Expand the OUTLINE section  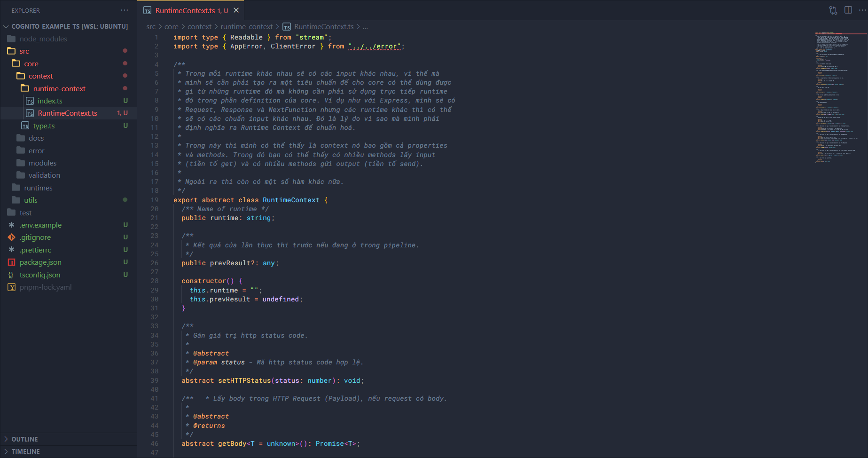pos(24,439)
